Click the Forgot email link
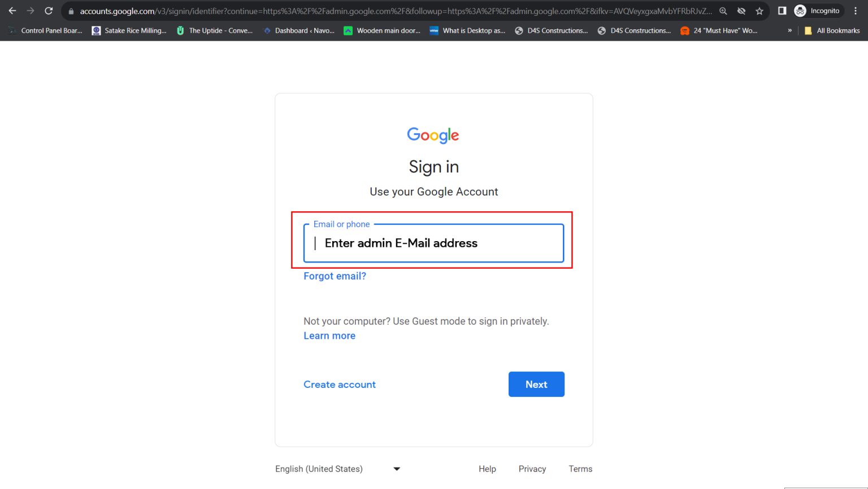Image resolution: width=868 pixels, height=489 pixels. coord(335,276)
